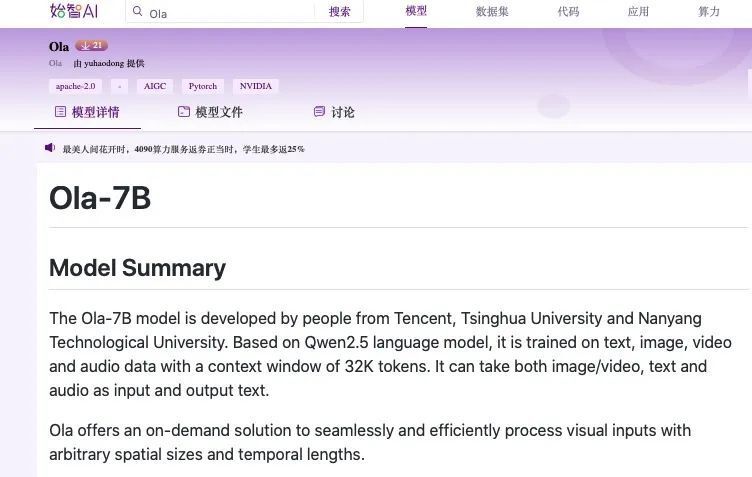The image size is (752, 477).
Task: Click the small grey Ola breadcrumb text
Action: pos(55,63)
